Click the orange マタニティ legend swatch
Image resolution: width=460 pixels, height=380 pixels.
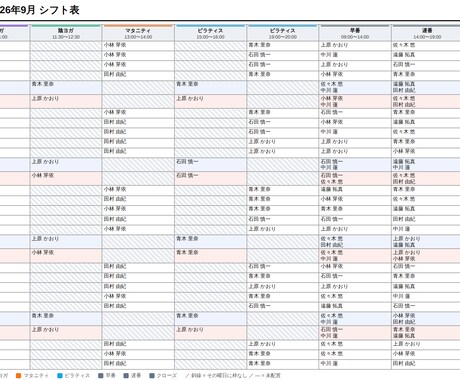19,376
